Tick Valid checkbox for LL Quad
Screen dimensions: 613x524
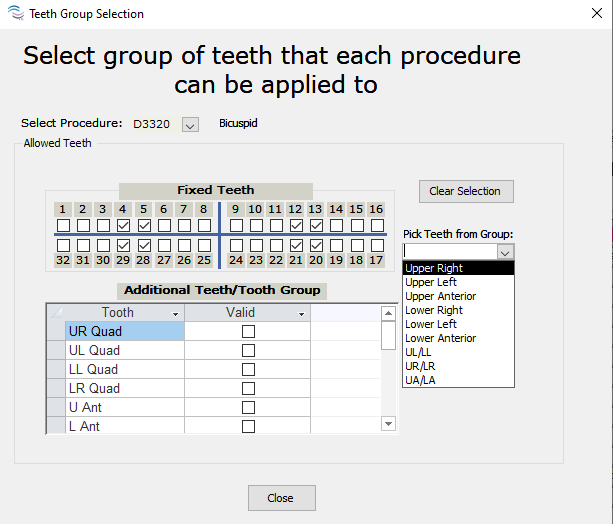(248, 369)
